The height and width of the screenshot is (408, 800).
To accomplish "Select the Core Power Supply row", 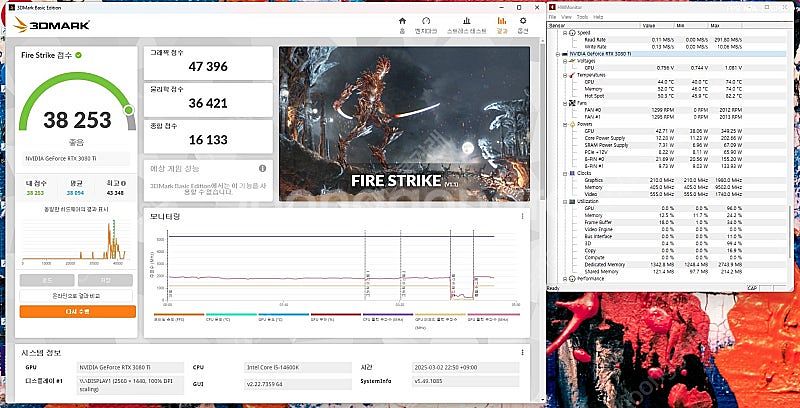I will (x=668, y=138).
